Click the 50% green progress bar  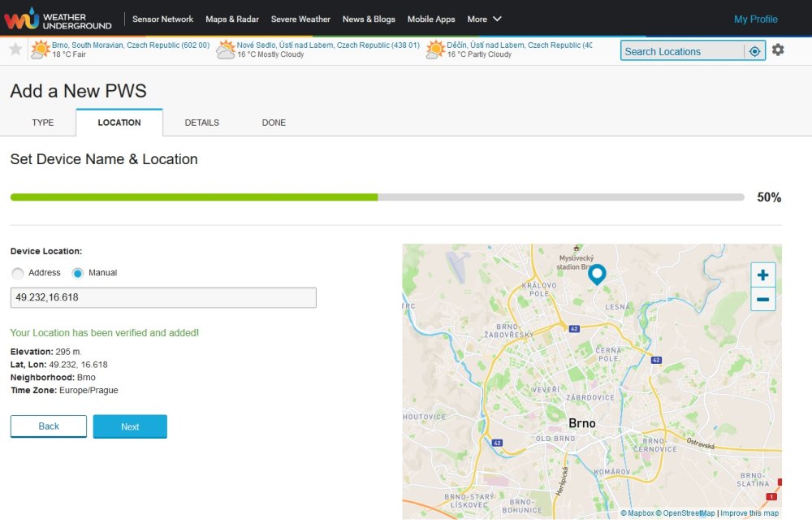tap(194, 197)
